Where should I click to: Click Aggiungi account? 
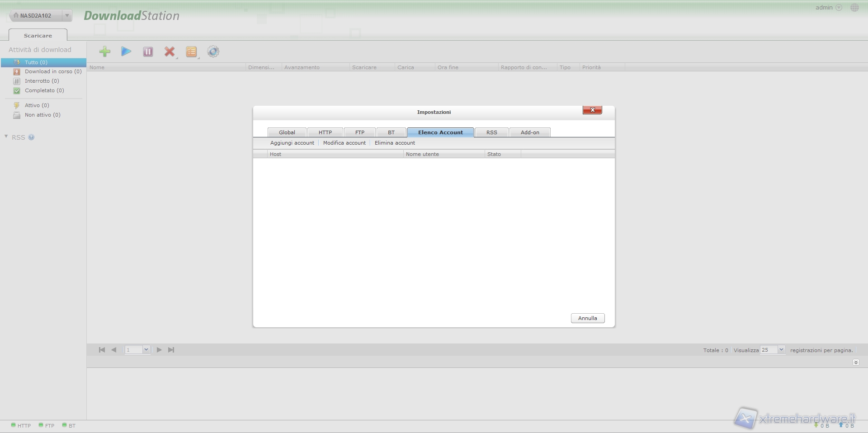point(292,143)
